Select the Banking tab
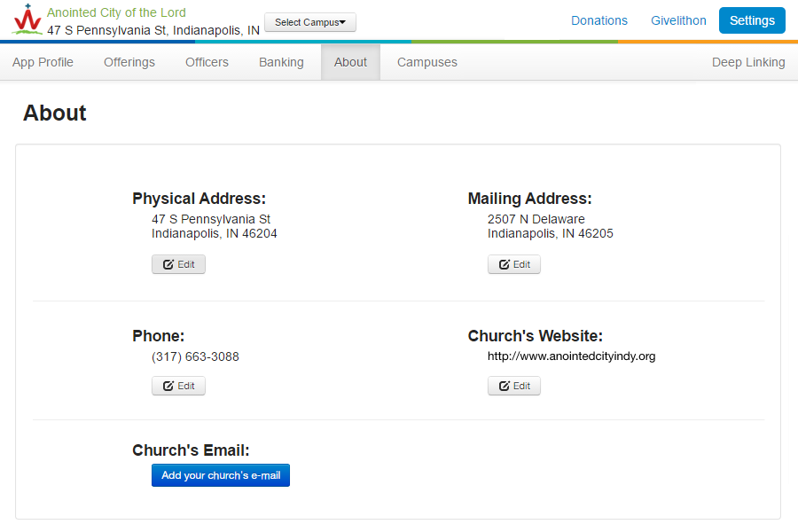The width and height of the screenshot is (798, 532). click(281, 62)
